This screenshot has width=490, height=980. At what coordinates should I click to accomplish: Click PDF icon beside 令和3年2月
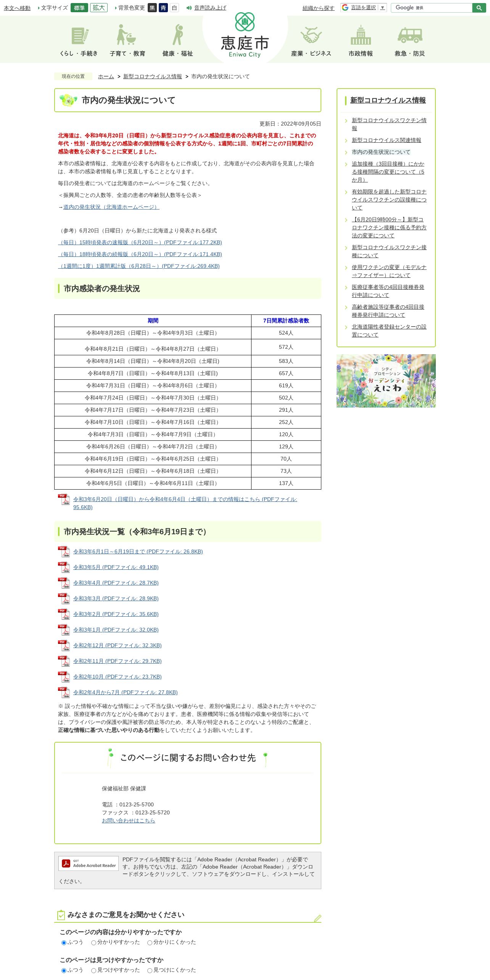pyautogui.click(x=64, y=614)
